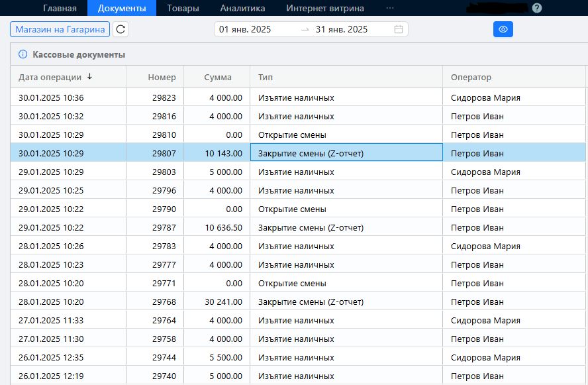This screenshot has height=385, width=588.
Task: Sort by the Номер column header
Action: pos(162,77)
